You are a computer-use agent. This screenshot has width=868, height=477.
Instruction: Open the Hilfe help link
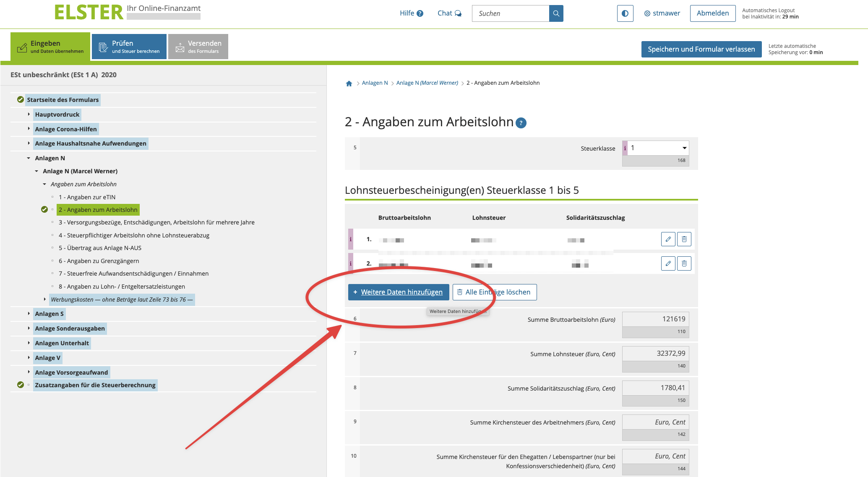[411, 13]
